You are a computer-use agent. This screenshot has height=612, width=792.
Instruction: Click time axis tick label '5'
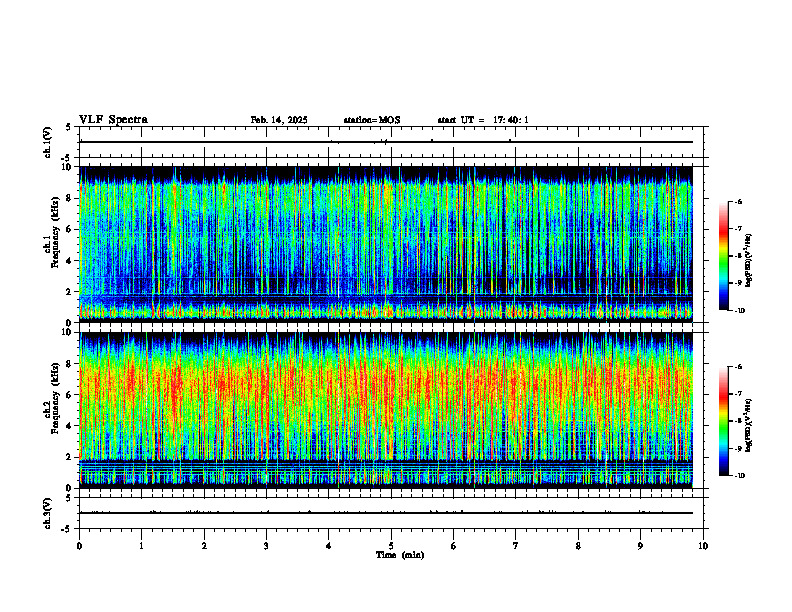click(x=391, y=545)
